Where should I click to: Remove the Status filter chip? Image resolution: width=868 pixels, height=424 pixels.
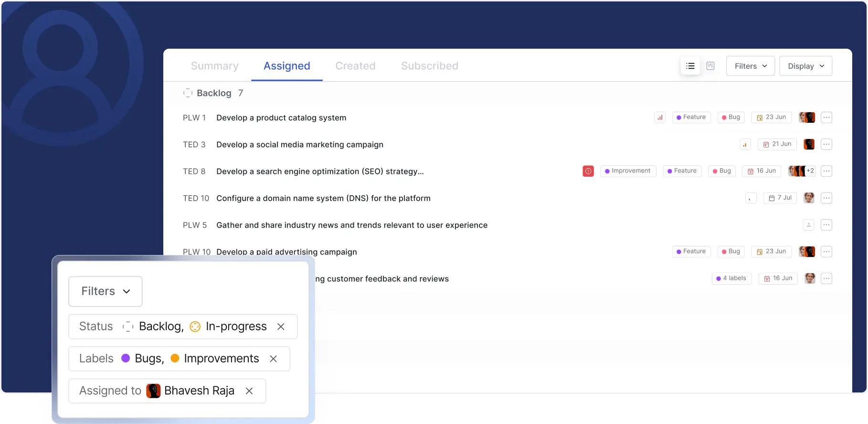pyautogui.click(x=281, y=327)
